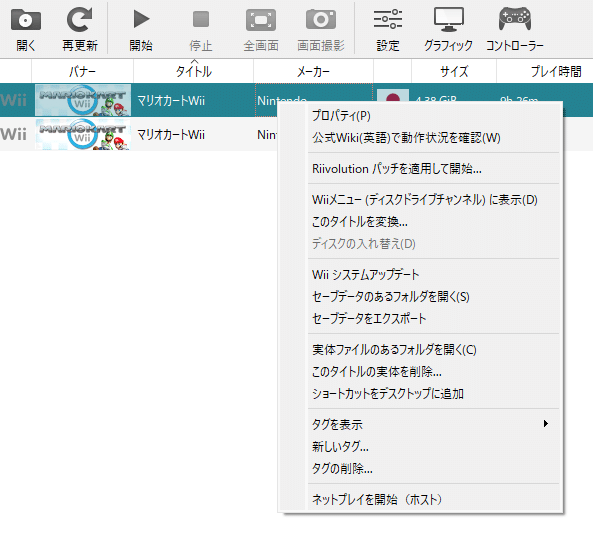Click the Japan flag icon in the selected row

coord(393,96)
